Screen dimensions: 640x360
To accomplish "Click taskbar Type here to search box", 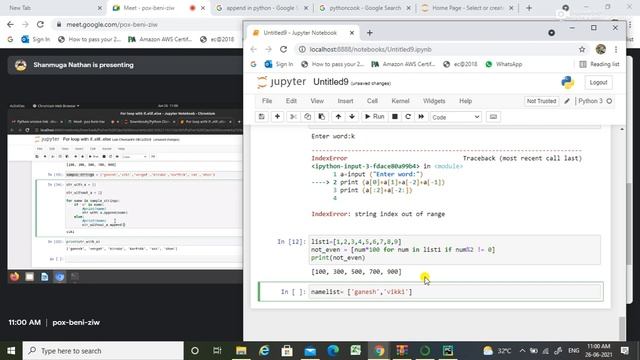I will (103, 351).
